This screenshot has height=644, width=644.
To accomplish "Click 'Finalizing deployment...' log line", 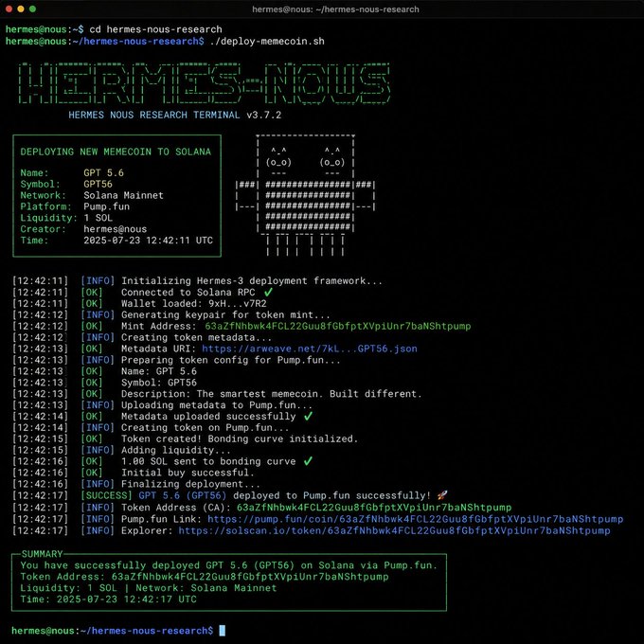I will (190, 484).
